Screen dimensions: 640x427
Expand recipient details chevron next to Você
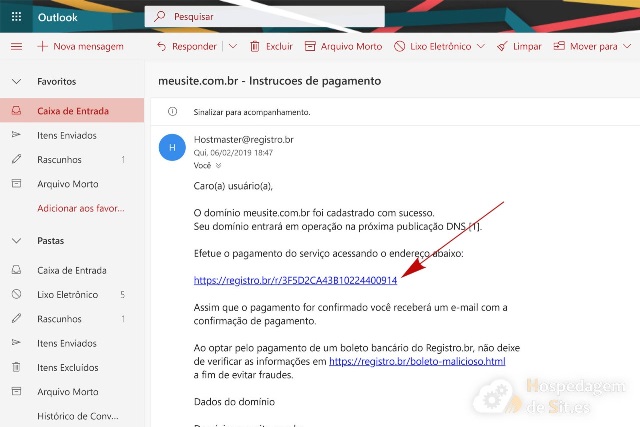tap(218, 165)
